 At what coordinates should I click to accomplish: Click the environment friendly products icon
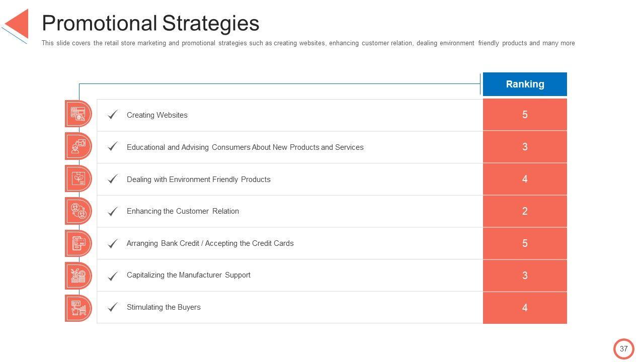78,178
